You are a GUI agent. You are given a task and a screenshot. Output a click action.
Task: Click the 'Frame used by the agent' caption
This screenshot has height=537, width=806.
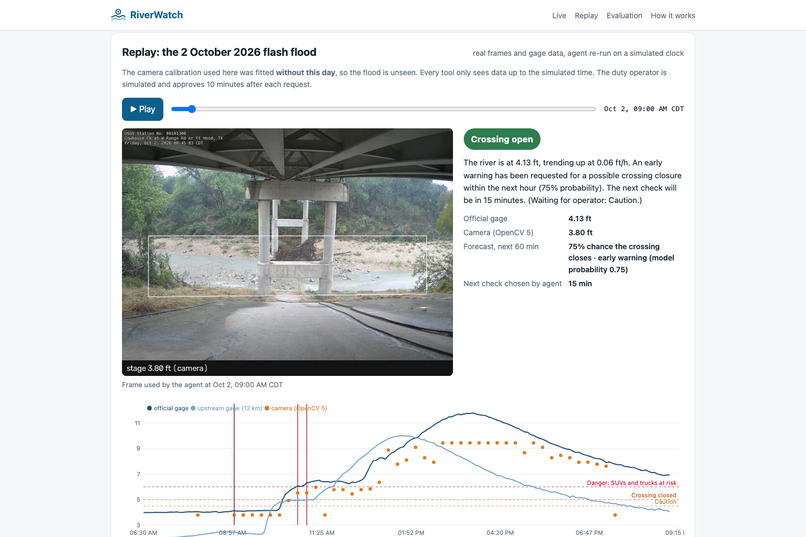[x=202, y=384]
